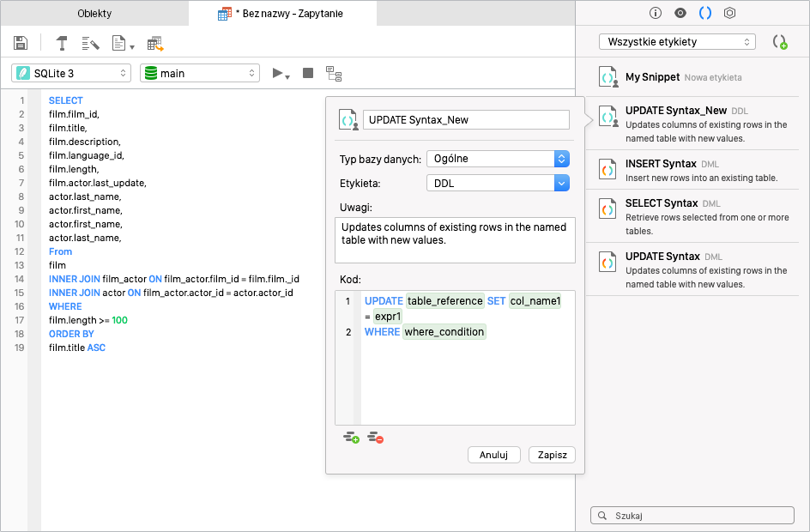Stop the running query
This screenshot has width=810, height=532.
click(x=308, y=73)
